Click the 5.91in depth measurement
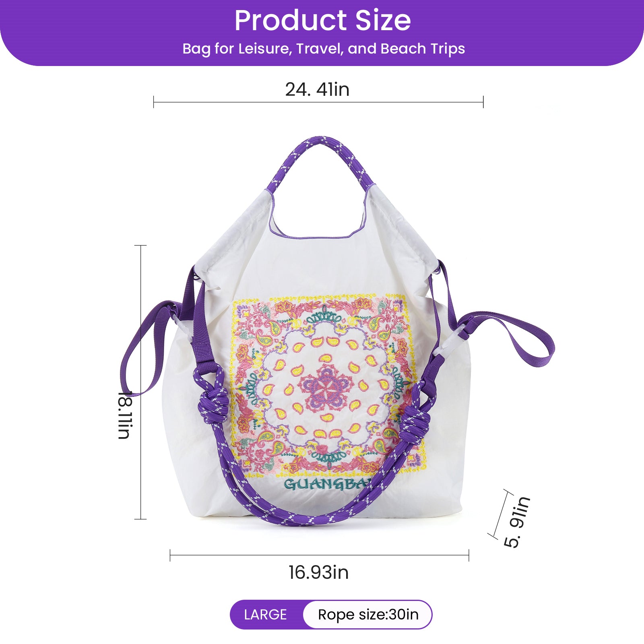 click(517, 522)
